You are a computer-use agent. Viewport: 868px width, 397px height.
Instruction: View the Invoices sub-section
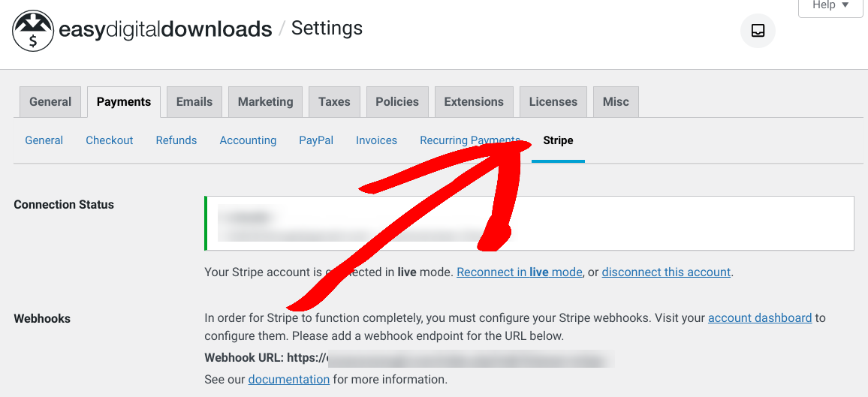376,140
